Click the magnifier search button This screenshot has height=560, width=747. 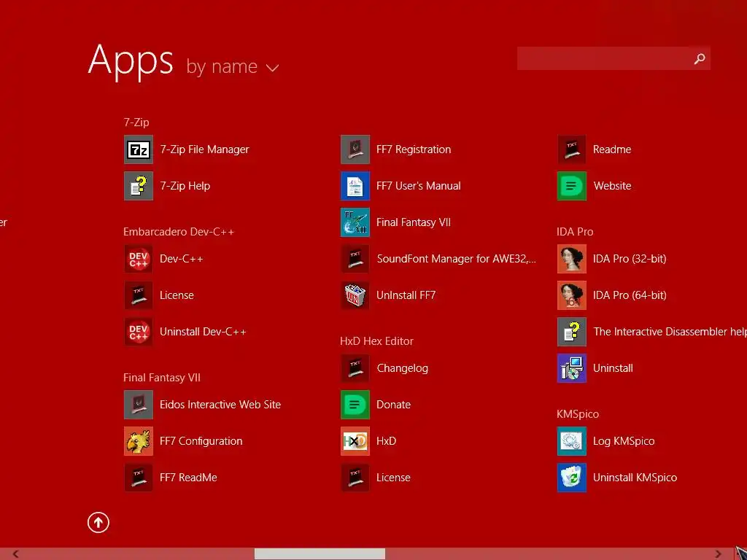pyautogui.click(x=700, y=58)
